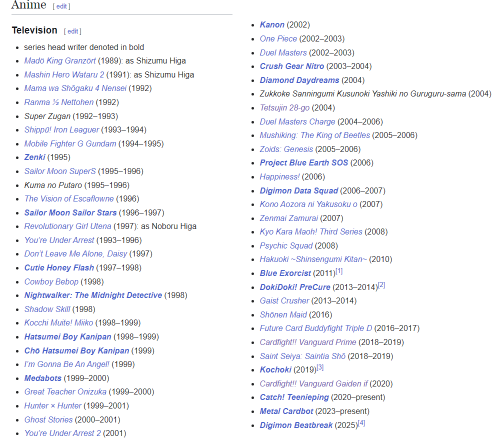Screen dimensions: 504x442
Task: Click citation [4] after Digimon Beatbreak
Action: pos(361,423)
